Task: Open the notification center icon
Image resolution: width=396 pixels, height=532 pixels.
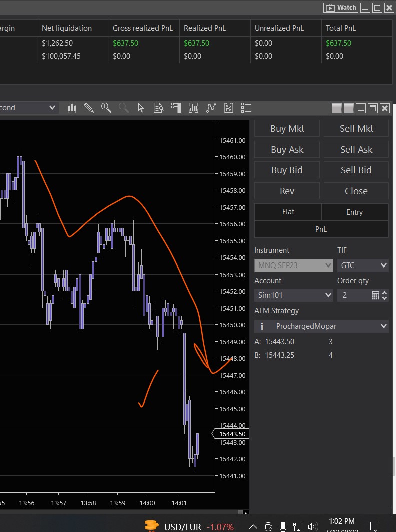Action: click(x=375, y=527)
